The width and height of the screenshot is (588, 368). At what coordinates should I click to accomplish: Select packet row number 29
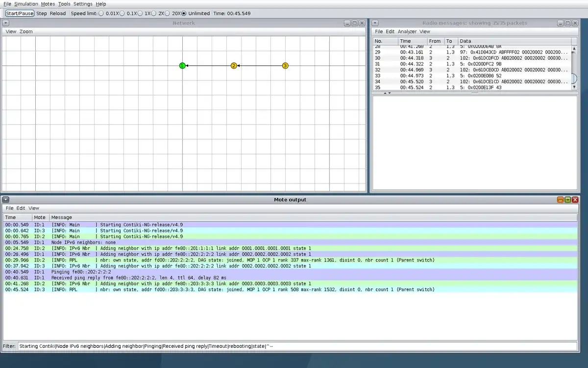click(472, 52)
